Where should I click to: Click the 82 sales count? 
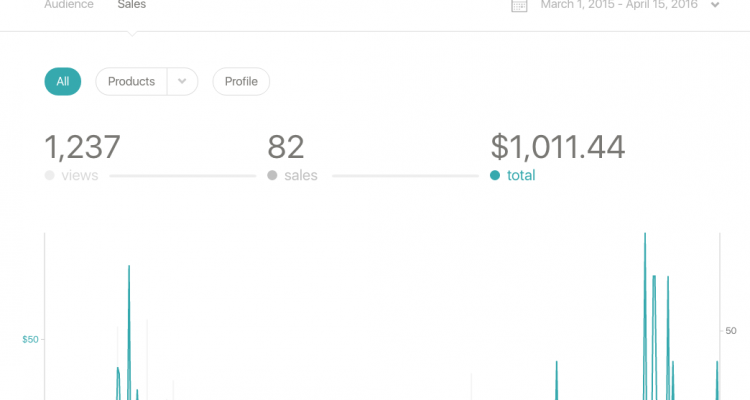(285, 147)
